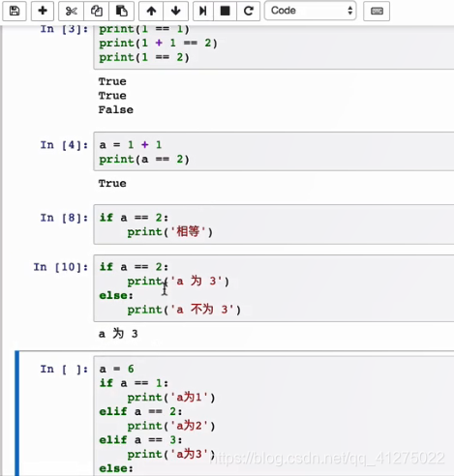
Task: Place cursor in line 'print(a == 2)'
Action: (x=144, y=159)
